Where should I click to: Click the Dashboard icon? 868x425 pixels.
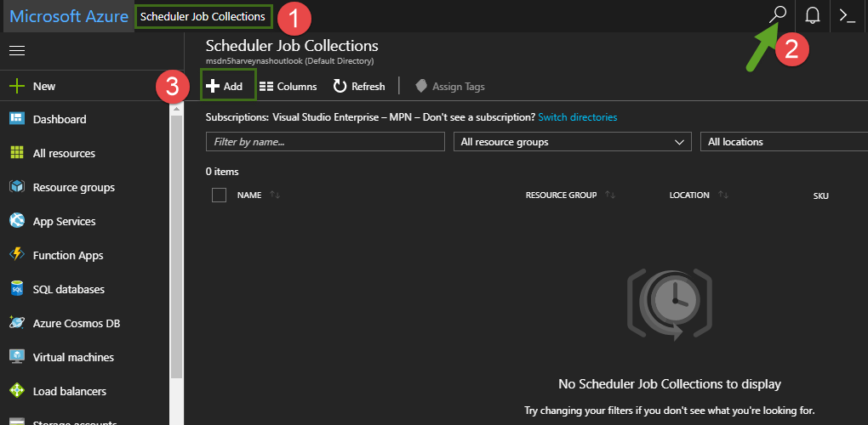pyautogui.click(x=17, y=119)
